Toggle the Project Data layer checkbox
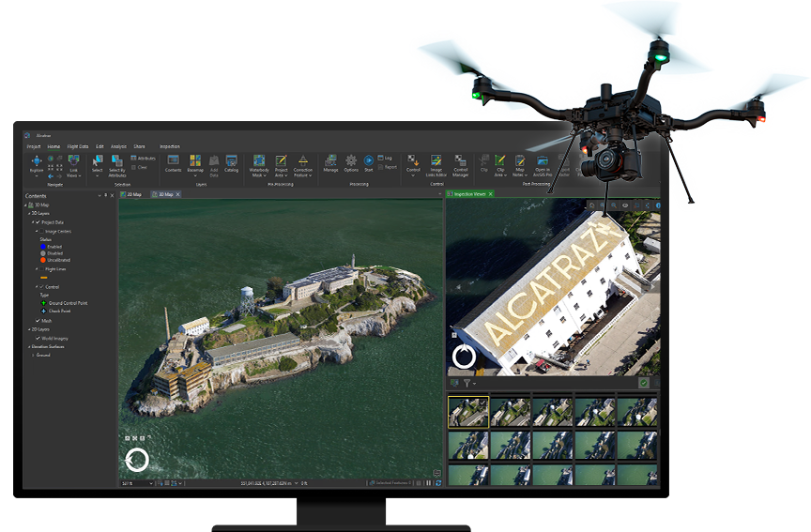 [38, 222]
